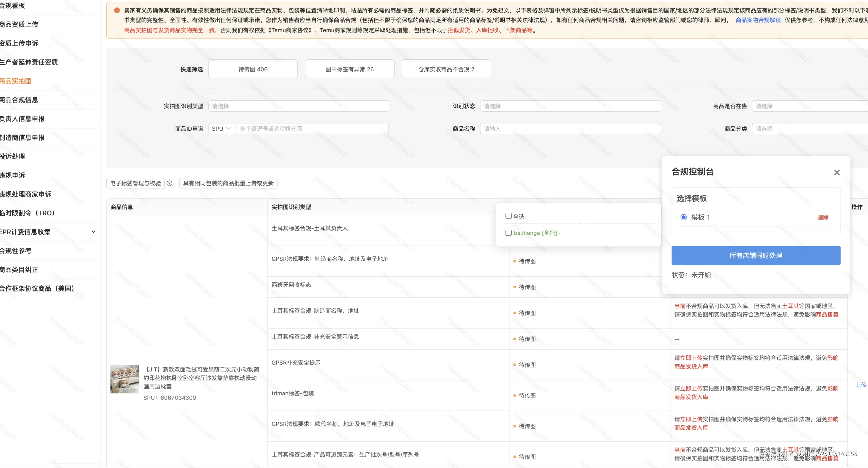Select the 模板 1 radio button

tap(683, 217)
